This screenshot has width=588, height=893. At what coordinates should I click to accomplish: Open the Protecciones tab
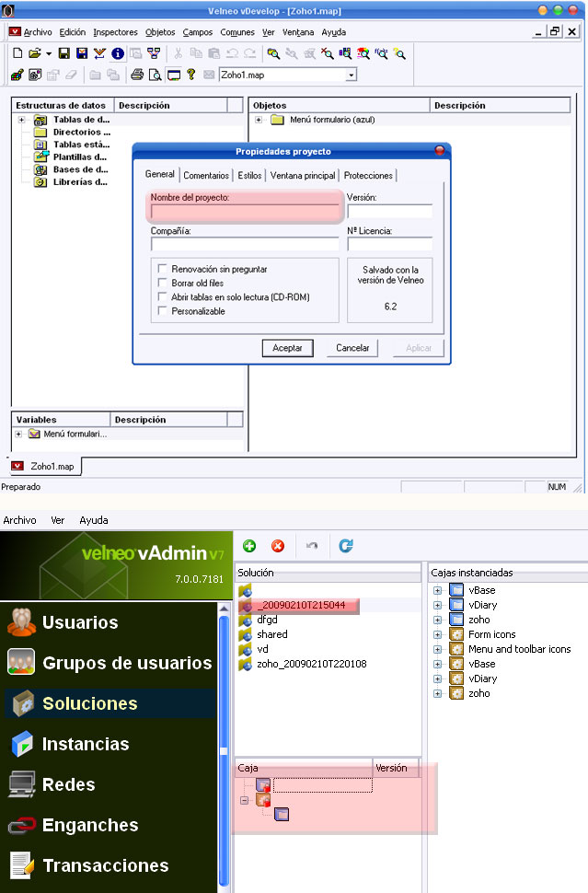pos(368,176)
